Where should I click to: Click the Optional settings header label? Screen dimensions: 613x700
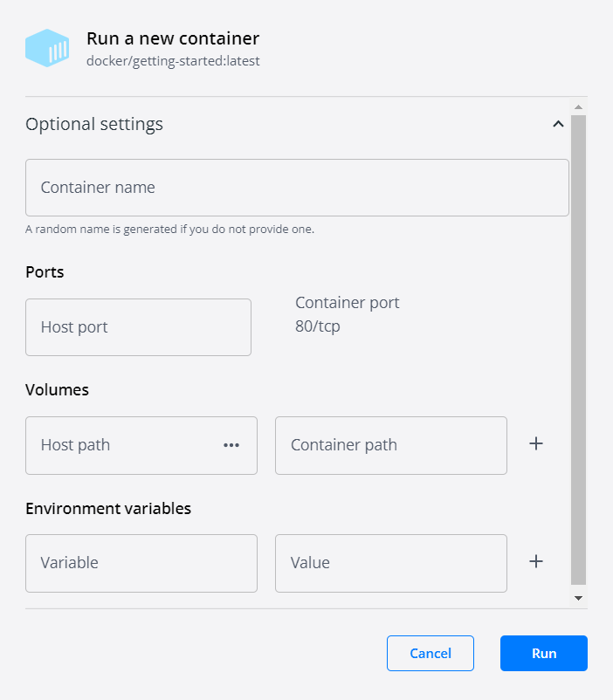point(94,124)
